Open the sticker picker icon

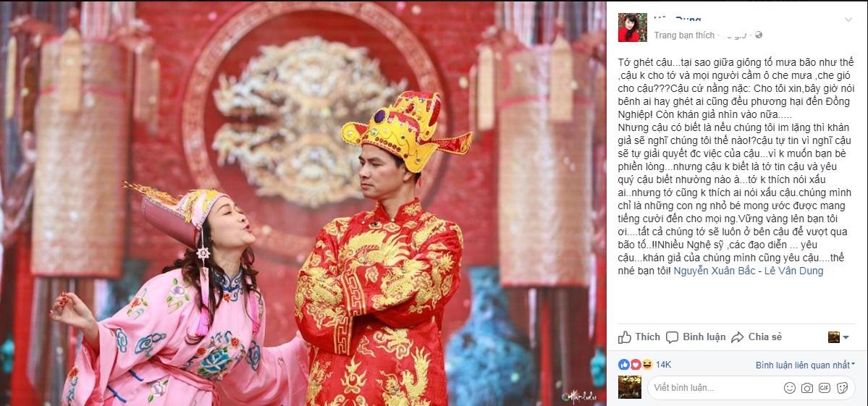(x=843, y=388)
